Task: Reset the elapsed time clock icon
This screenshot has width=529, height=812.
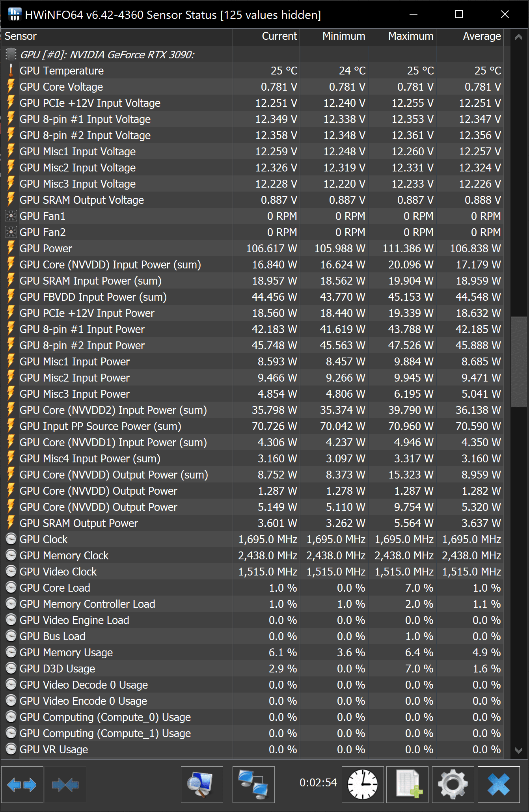Action: pyautogui.click(x=363, y=784)
